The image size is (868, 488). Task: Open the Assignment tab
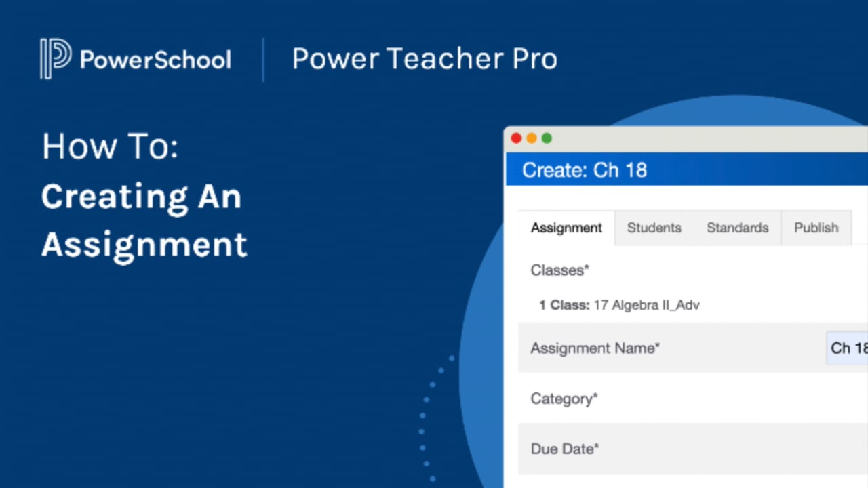[x=566, y=228]
